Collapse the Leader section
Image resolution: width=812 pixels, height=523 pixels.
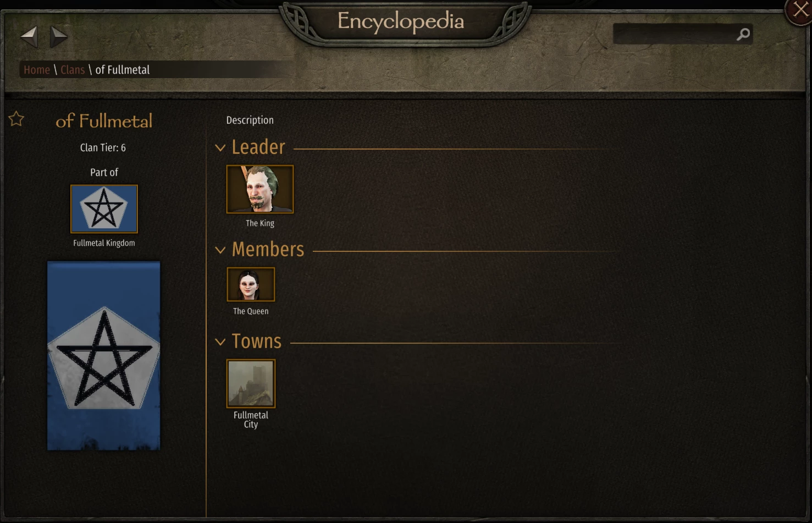(x=220, y=148)
